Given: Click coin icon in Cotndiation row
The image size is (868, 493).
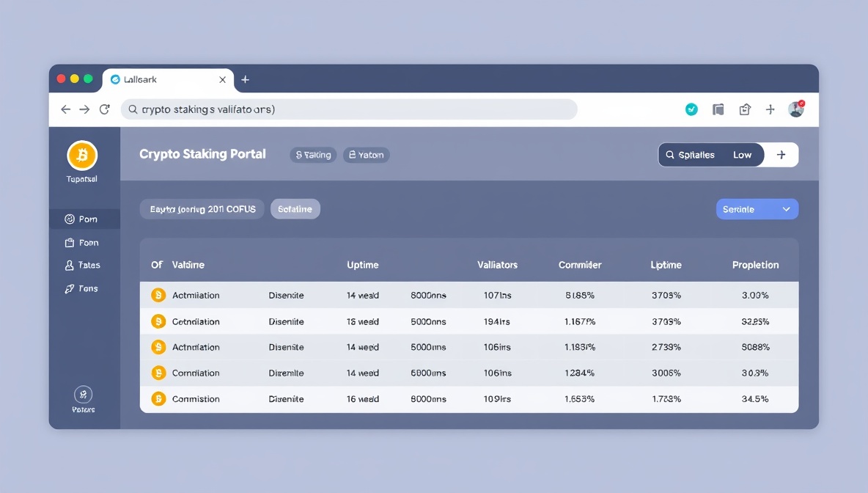Looking at the screenshot, I should tap(158, 321).
